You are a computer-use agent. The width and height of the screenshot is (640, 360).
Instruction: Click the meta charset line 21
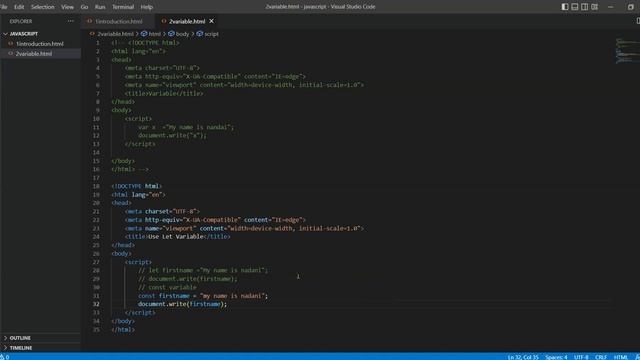tap(162, 211)
